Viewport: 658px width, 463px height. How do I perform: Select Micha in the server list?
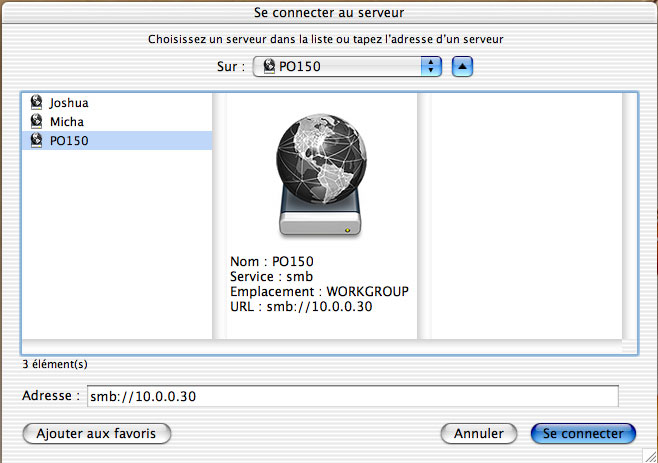117,121
